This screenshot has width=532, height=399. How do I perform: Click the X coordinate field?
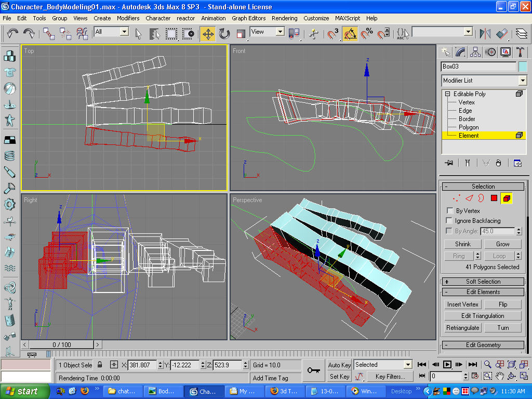coord(142,365)
